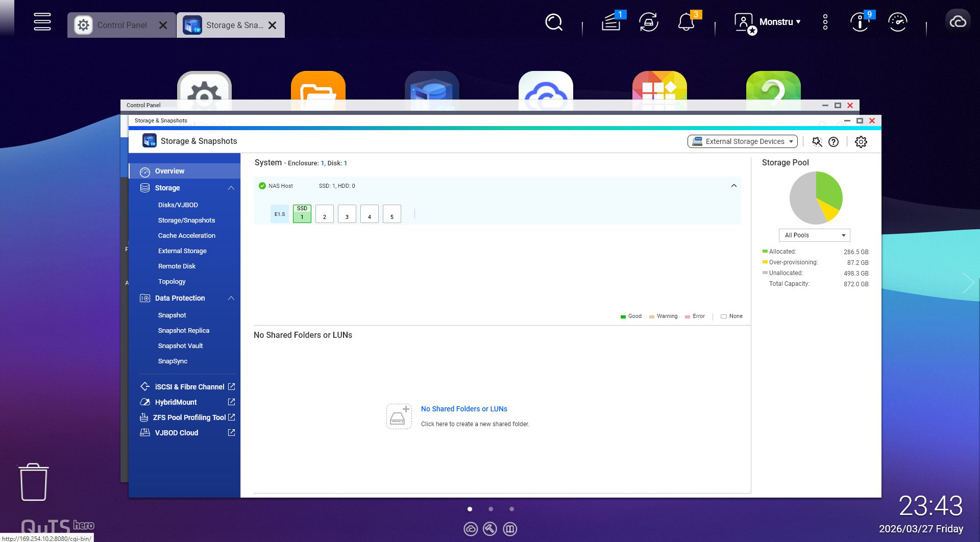Open background tasks icon in top bar

click(x=611, y=22)
